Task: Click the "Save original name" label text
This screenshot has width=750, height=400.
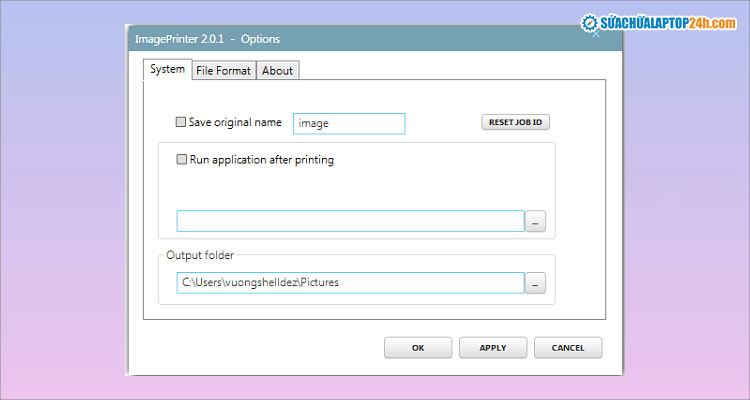Action: tap(235, 122)
